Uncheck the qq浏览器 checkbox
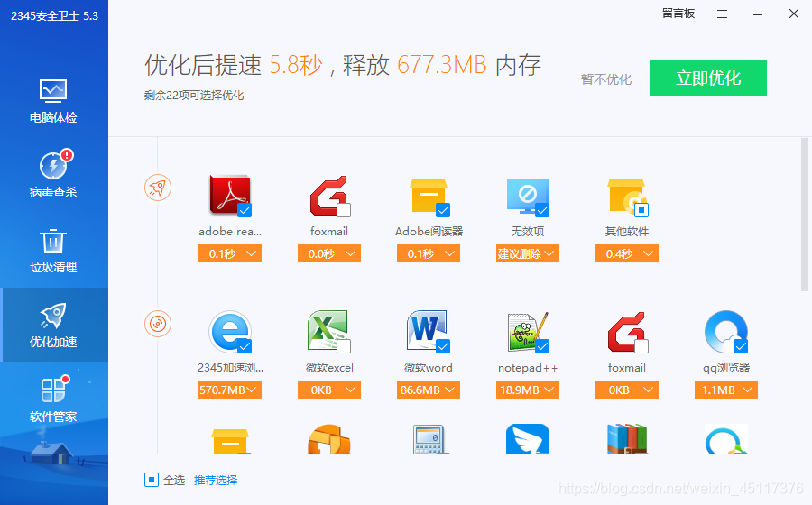 (741, 346)
